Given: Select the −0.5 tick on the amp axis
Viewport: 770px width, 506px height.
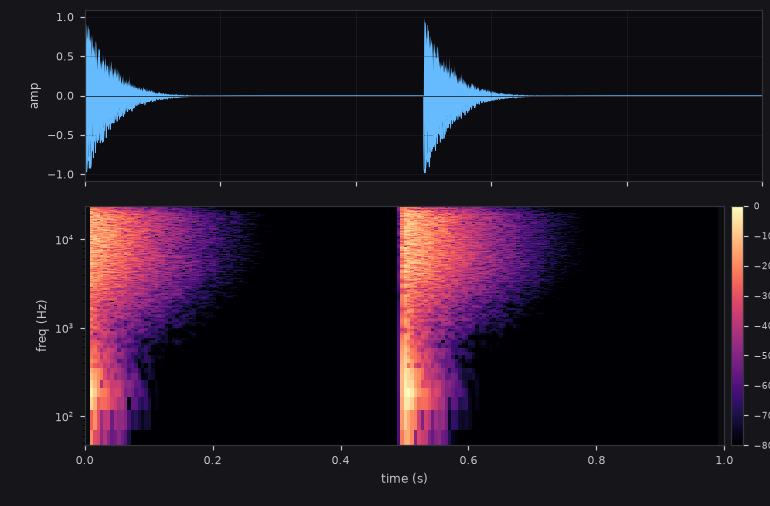Looking at the screenshot, I should 60,135.
